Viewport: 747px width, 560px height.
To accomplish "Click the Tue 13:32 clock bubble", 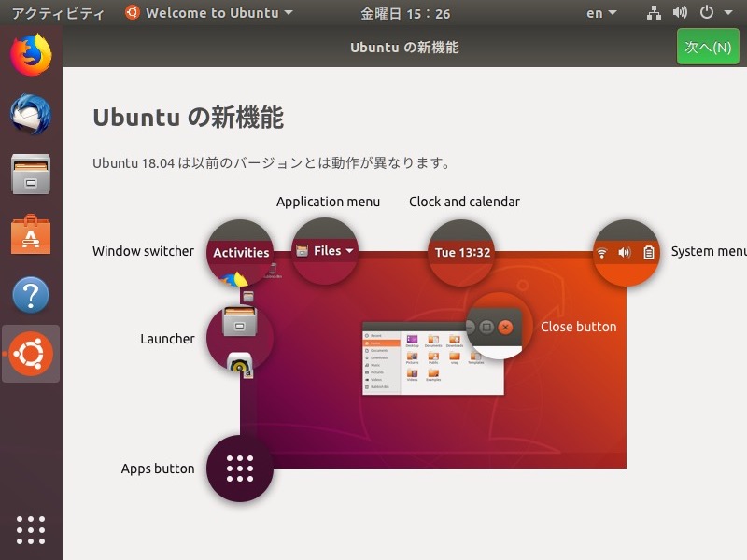I will [x=461, y=252].
